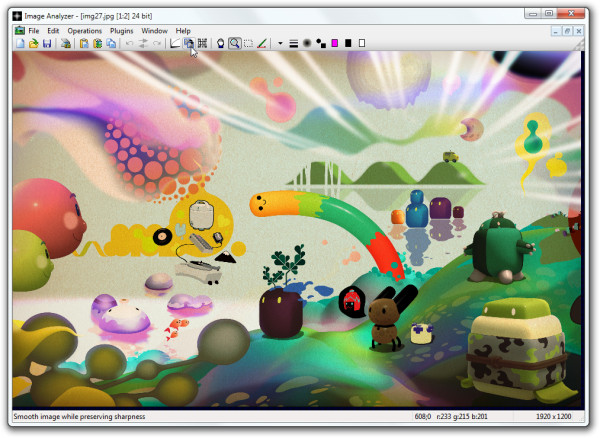Click the second clipboard icon with green arrows
Viewport: 600px width, 438px height.
[x=98, y=44]
